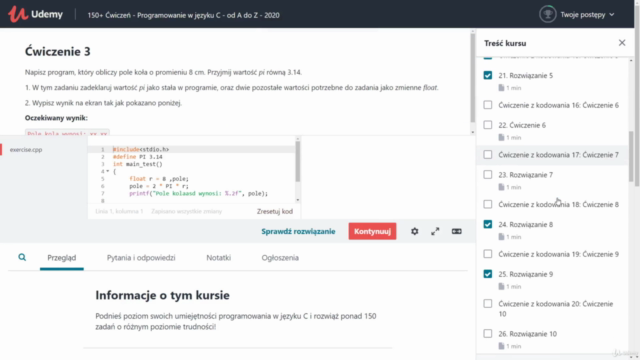Check Ćwiczenie z kodowania 16 checkbox
This screenshot has width=640, height=360.
(488, 105)
